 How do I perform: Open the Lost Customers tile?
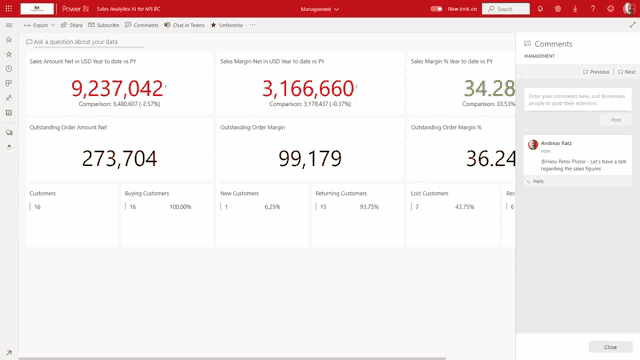tap(453, 215)
